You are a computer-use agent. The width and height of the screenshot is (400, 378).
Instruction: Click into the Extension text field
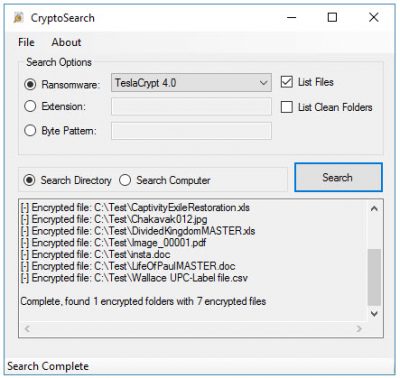pyautogui.click(x=191, y=106)
